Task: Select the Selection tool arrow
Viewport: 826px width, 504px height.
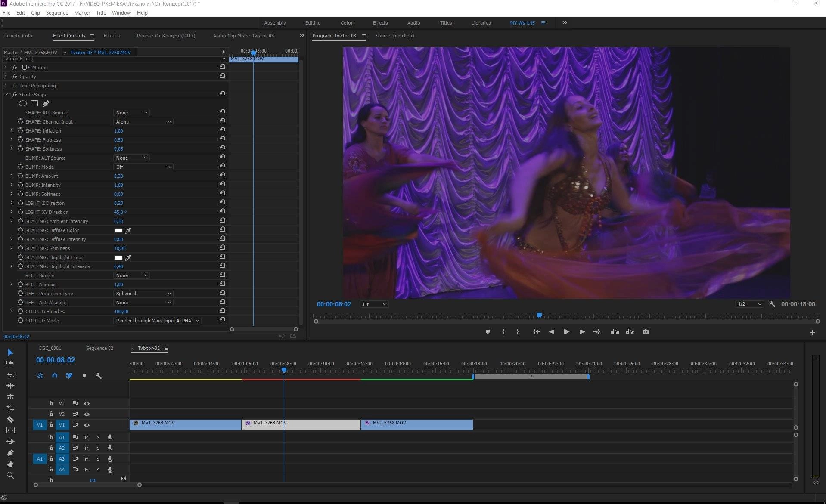Action: [x=10, y=352]
